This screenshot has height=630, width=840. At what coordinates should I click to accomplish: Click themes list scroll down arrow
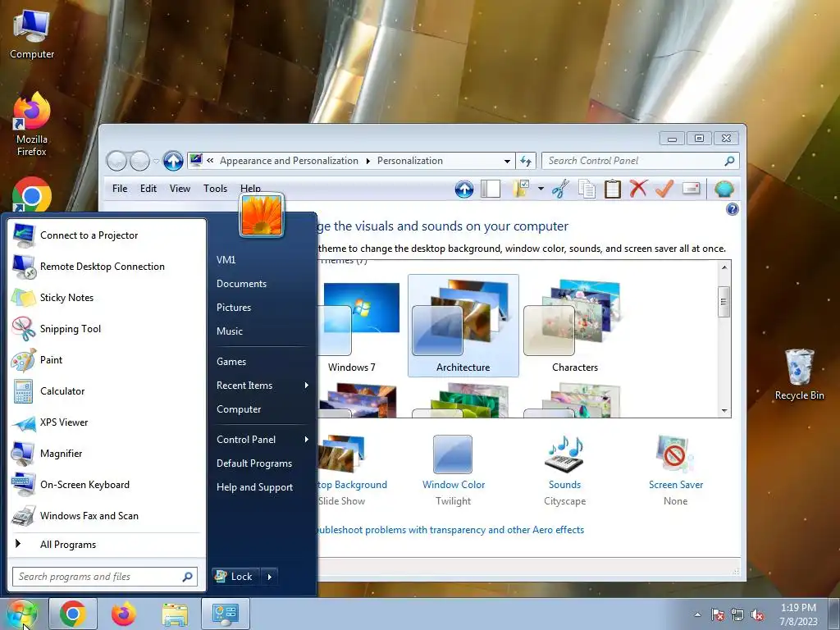click(x=724, y=411)
